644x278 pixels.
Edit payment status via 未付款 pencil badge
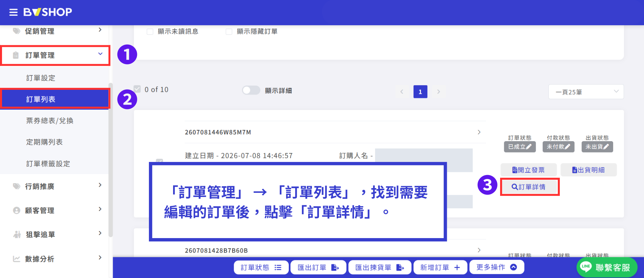(558, 147)
